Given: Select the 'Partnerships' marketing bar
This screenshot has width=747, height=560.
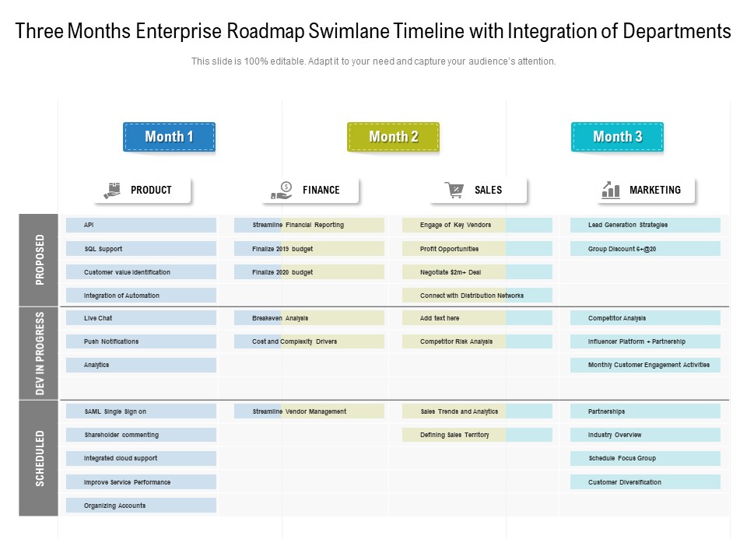Looking at the screenshot, I should [x=646, y=411].
